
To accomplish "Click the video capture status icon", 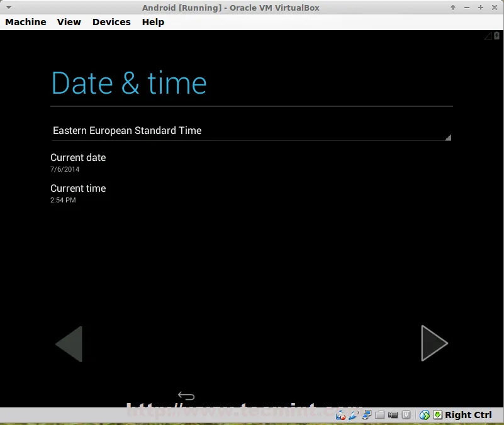I will click(x=393, y=415).
